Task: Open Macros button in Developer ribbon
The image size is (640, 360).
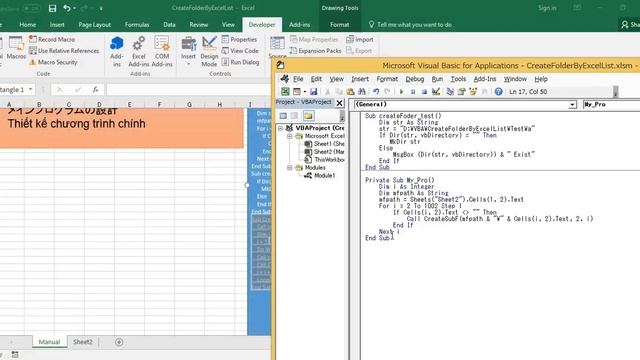Action: click(16, 48)
